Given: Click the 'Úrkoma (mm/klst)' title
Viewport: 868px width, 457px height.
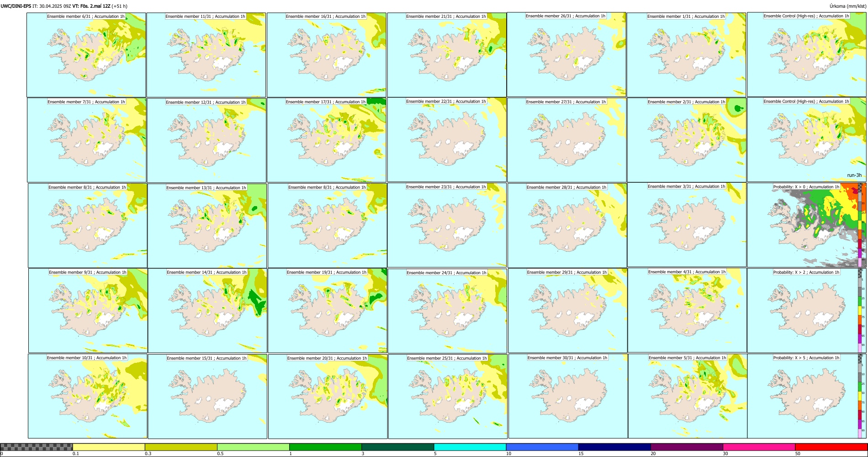Looking at the screenshot, I should tap(847, 6).
